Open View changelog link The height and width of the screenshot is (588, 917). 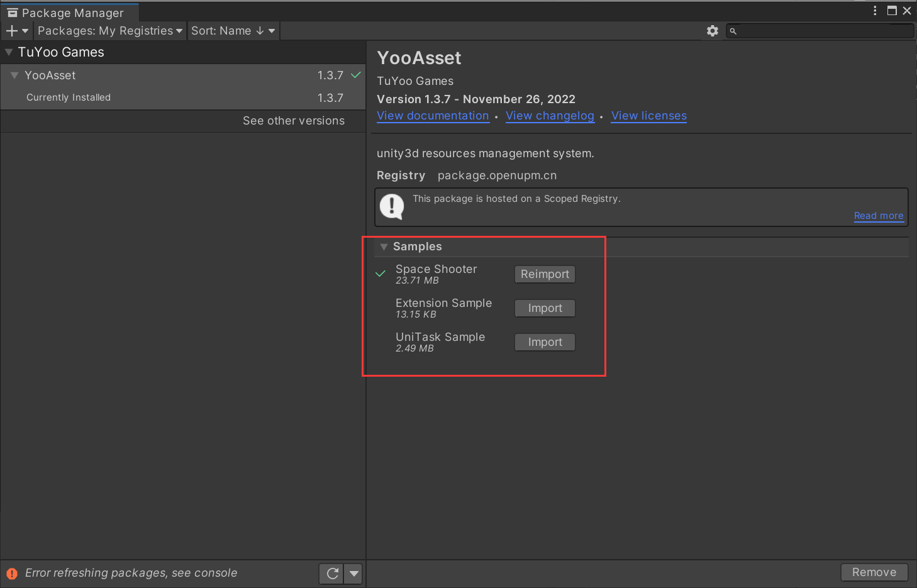[x=550, y=116]
